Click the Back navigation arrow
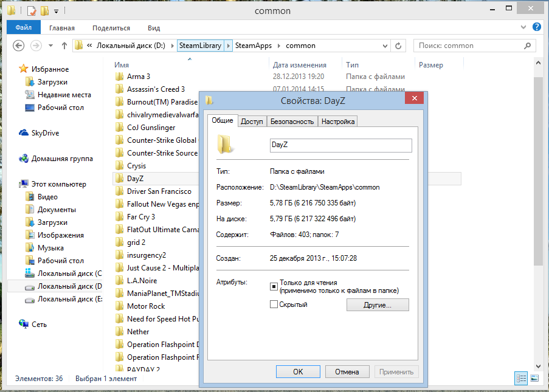The height and width of the screenshot is (392, 549). [19, 46]
